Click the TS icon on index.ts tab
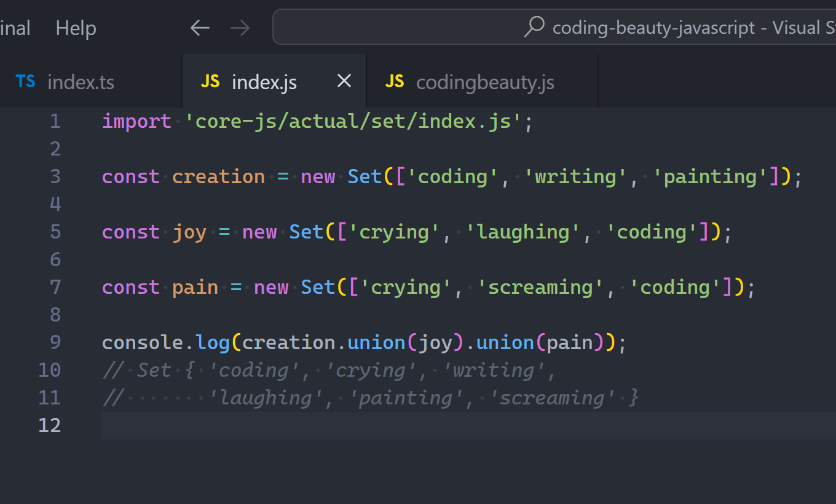 [x=26, y=81]
